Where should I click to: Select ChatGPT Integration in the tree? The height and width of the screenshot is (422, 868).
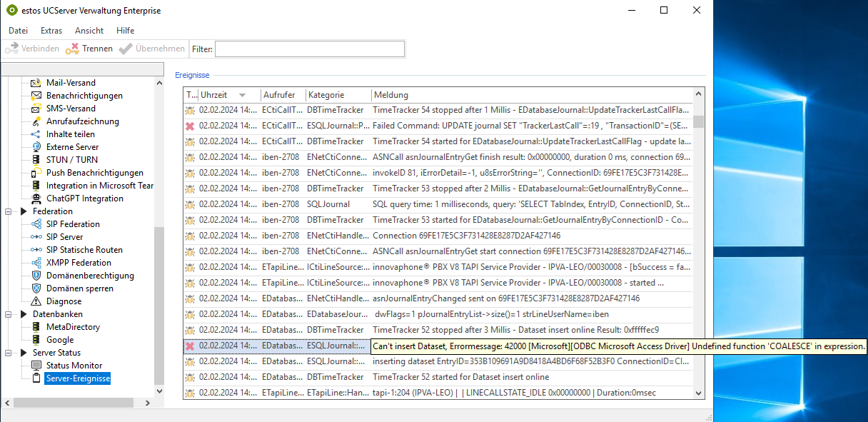click(x=84, y=199)
